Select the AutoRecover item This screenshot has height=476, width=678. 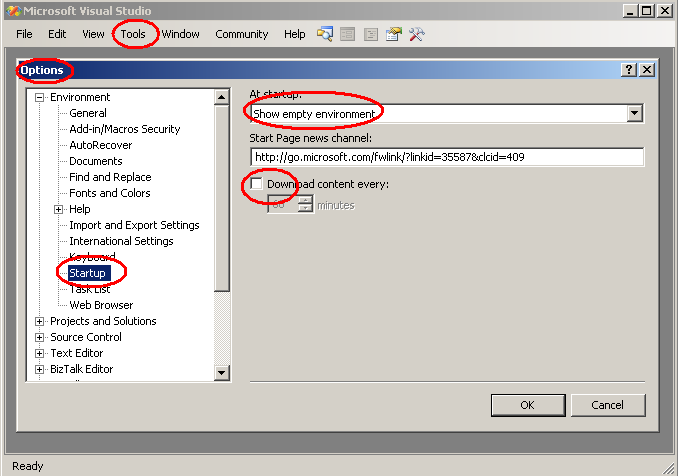101,145
